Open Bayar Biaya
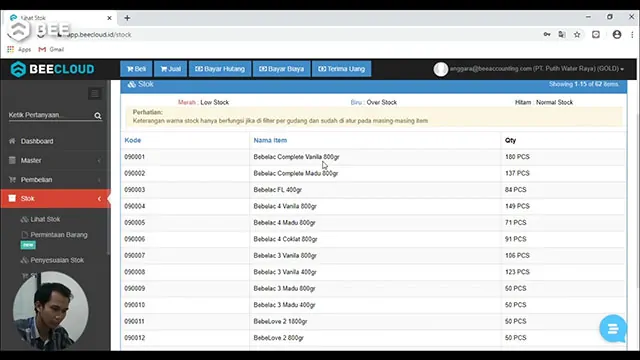The height and width of the screenshot is (360, 640). click(x=282, y=69)
